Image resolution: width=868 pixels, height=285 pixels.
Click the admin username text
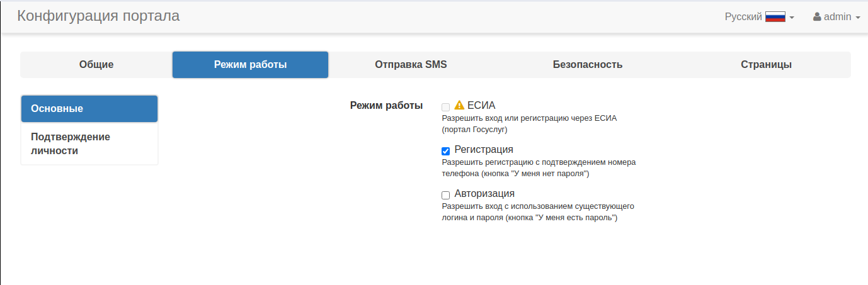[x=838, y=17]
